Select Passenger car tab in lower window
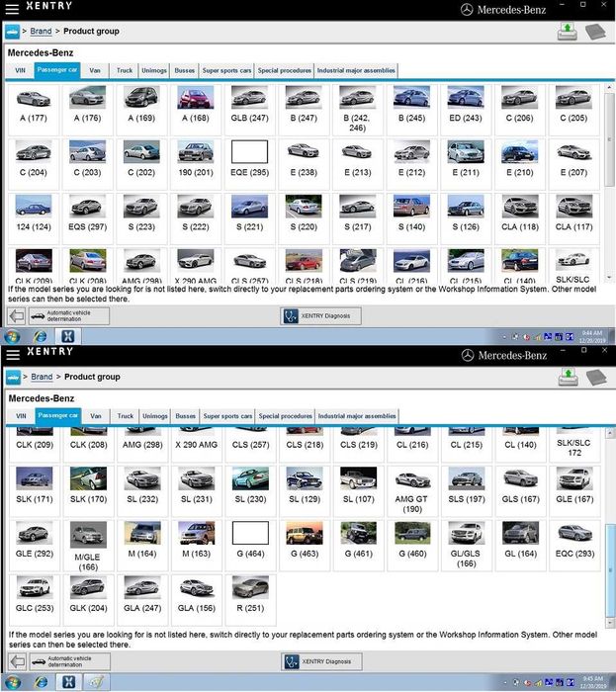 click(57, 416)
